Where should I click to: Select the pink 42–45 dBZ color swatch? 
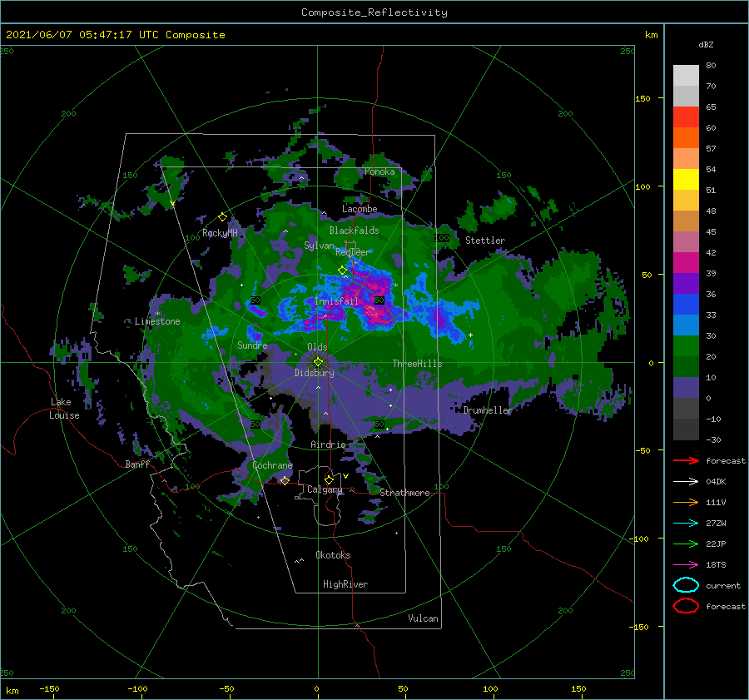click(x=686, y=242)
